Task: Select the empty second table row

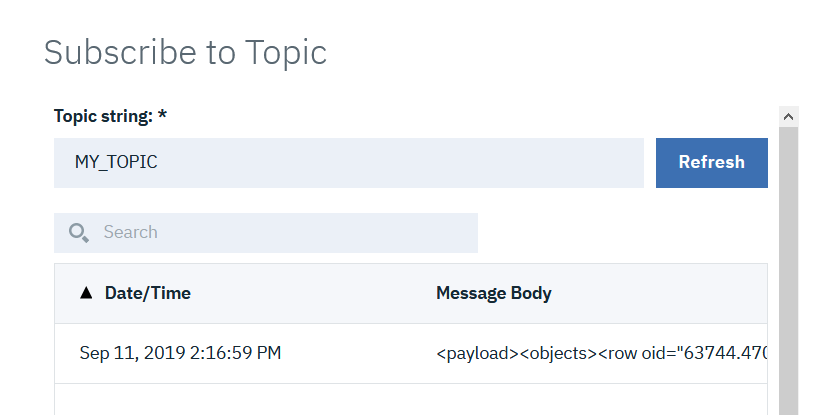Action: click(x=410, y=400)
